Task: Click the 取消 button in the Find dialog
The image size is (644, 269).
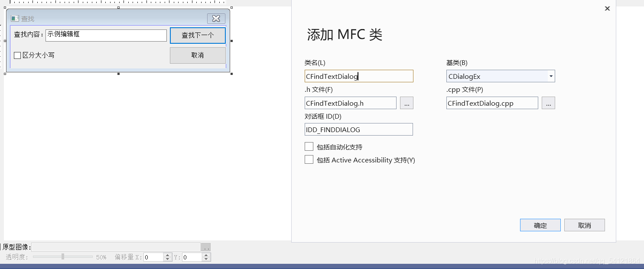Action: coord(198,55)
